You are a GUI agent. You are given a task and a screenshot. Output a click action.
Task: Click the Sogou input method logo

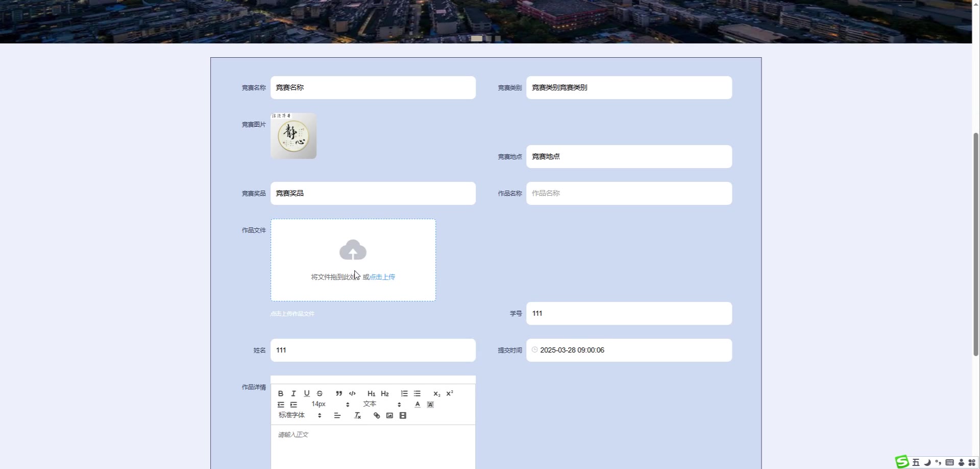[902, 462]
